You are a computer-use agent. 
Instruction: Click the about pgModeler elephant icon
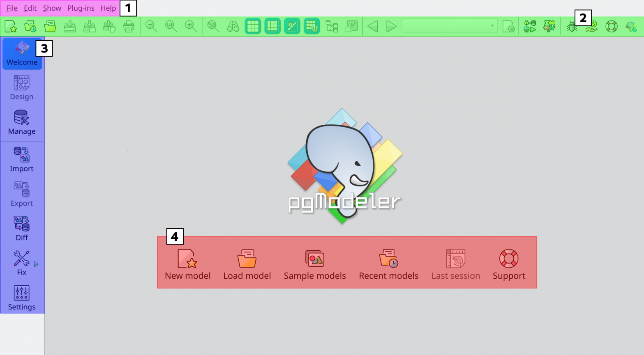pos(631,26)
